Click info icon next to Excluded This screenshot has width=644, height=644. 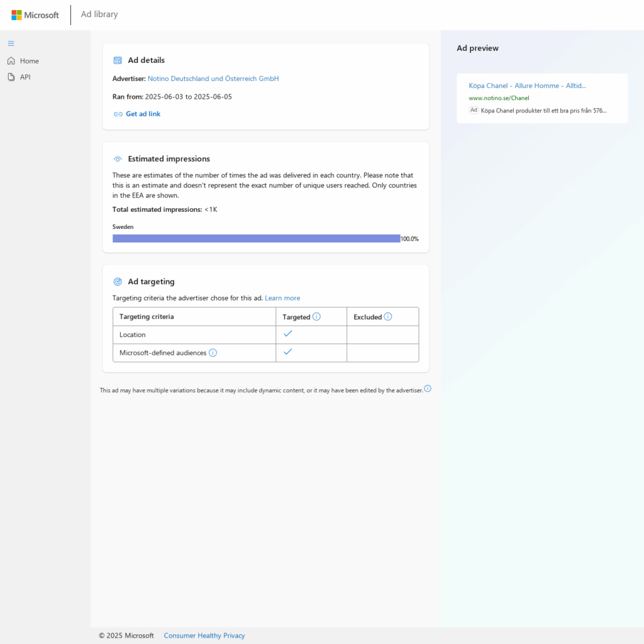[x=387, y=317]
